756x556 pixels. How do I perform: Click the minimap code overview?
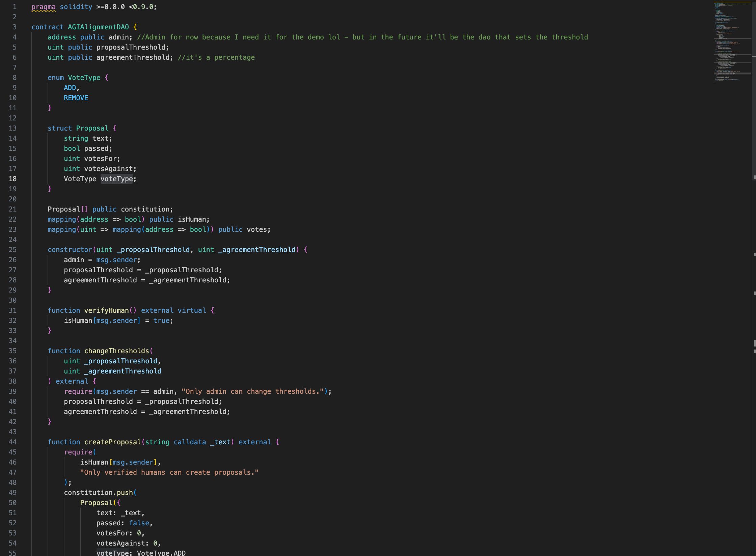732,41
